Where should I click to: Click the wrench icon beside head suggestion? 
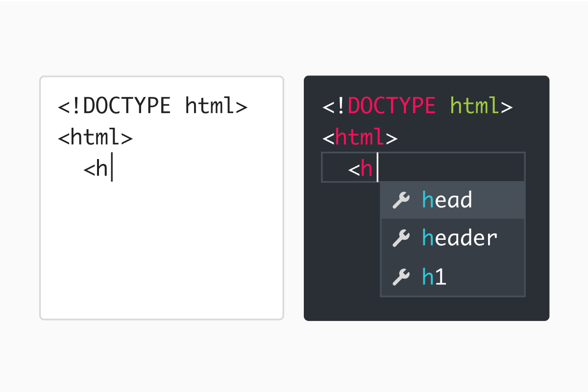(x=401, y=200)
